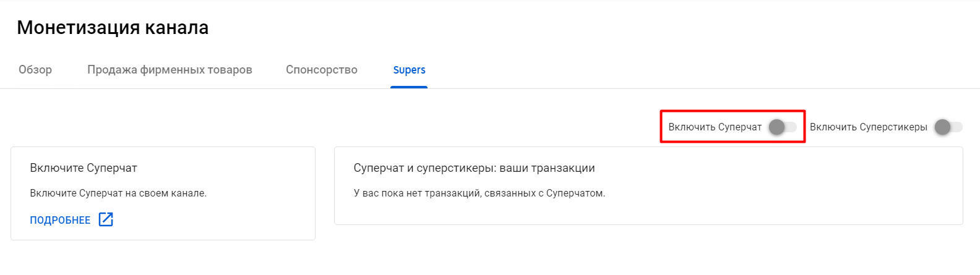Click text 'Включите Суперчат на своем канале.'
This screenshot has width=980, height=275.
tap(118, 193)
